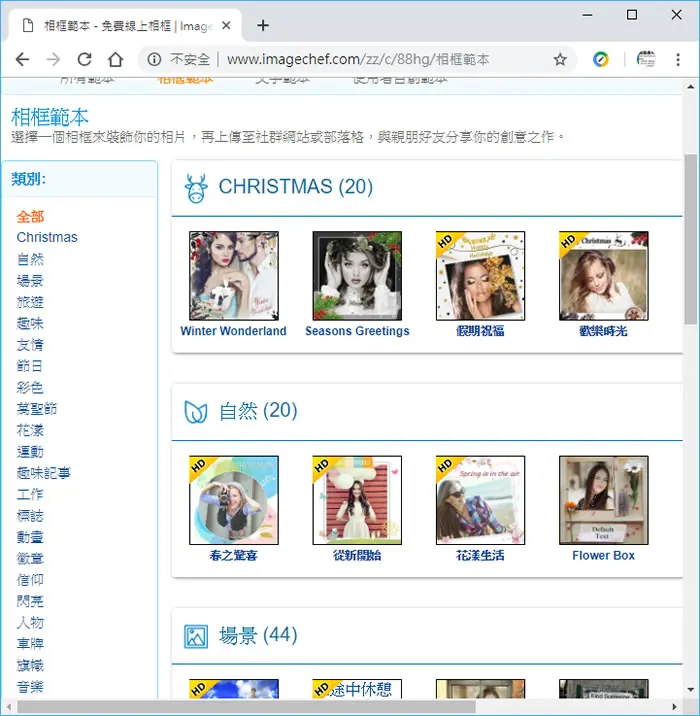
Task: Close the 相框範本 browser tab
Action: point(226,26)
